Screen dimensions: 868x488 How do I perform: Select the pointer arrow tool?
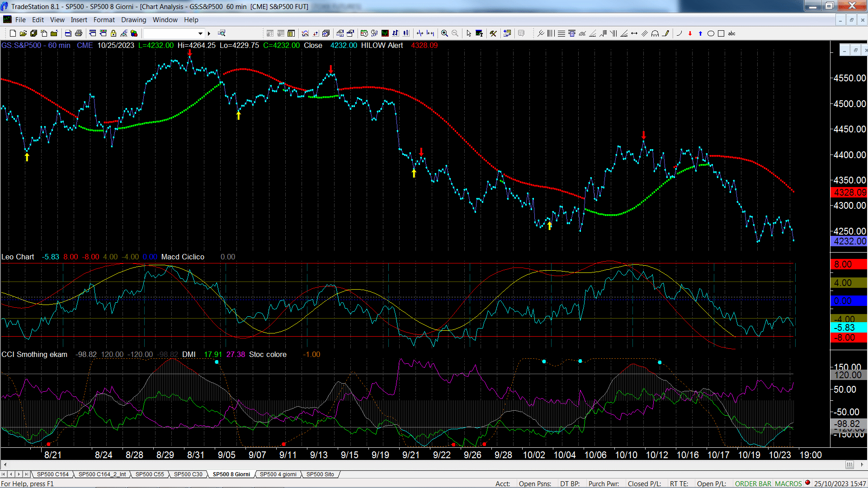[469, 33]
